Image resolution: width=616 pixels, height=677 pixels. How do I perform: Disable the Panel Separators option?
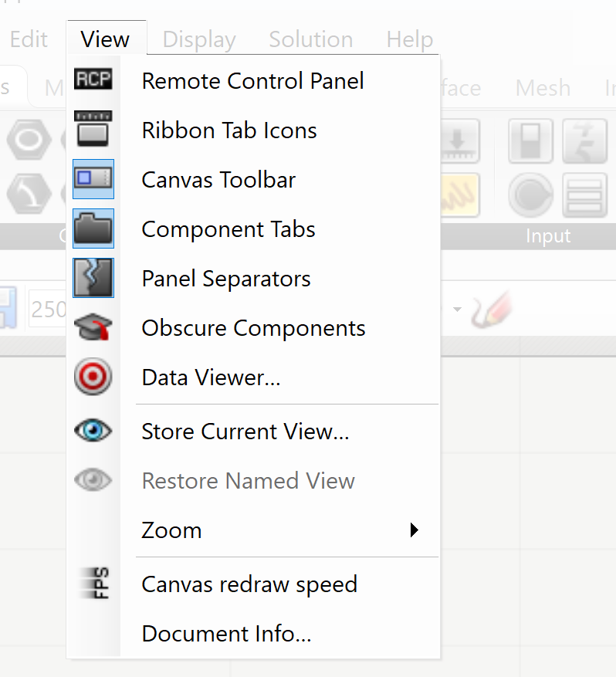point(226,279)
